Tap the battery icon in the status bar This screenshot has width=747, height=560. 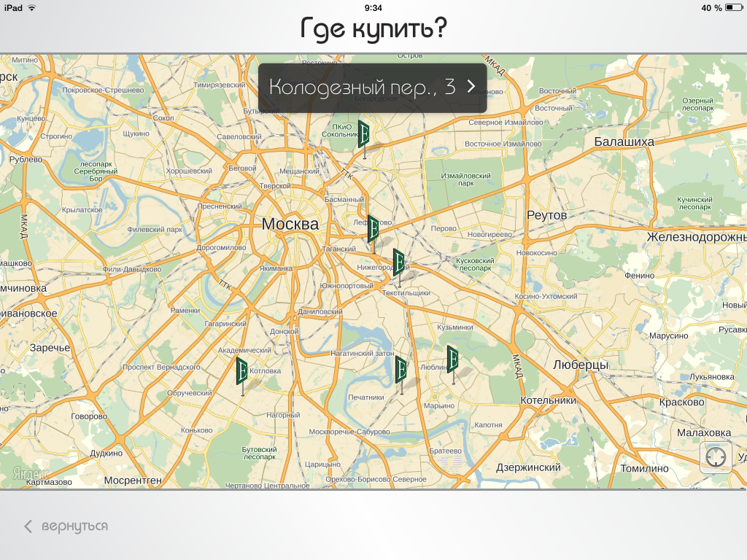[x=734, y=7]
